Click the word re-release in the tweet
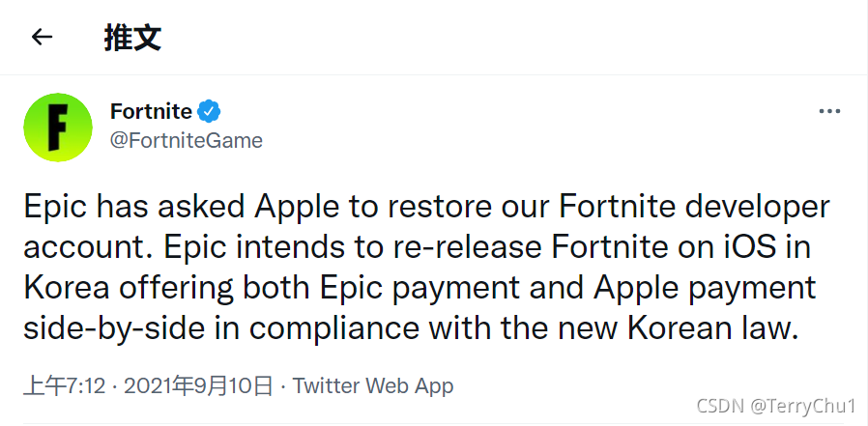 [x=467, y=247]
